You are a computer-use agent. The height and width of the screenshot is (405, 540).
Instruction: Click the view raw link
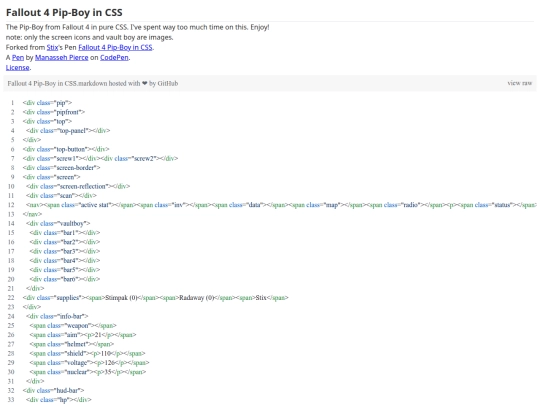coord(520,83)
